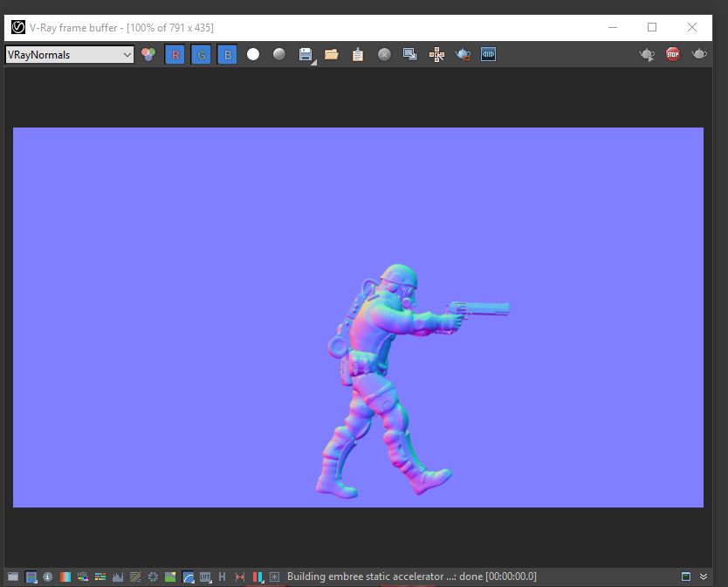Expand the bottom toolbar chevrons
Image resolution: width=728 pixels, height=587 pixels.
(x=704, y=577)
